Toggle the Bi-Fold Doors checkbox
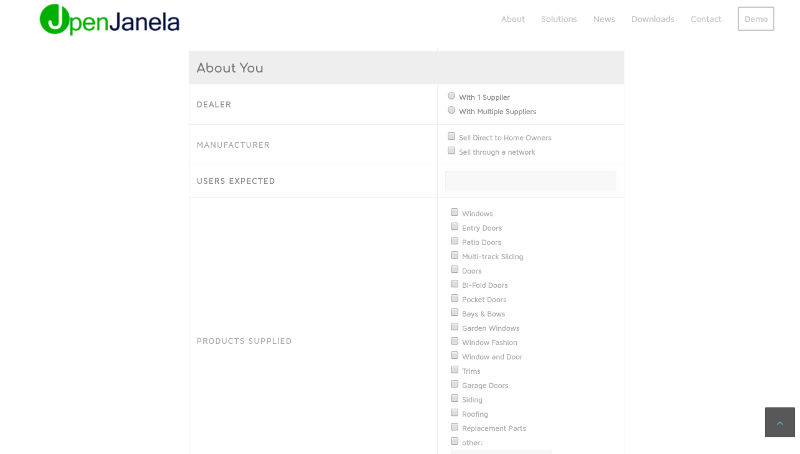 [454, 284]
